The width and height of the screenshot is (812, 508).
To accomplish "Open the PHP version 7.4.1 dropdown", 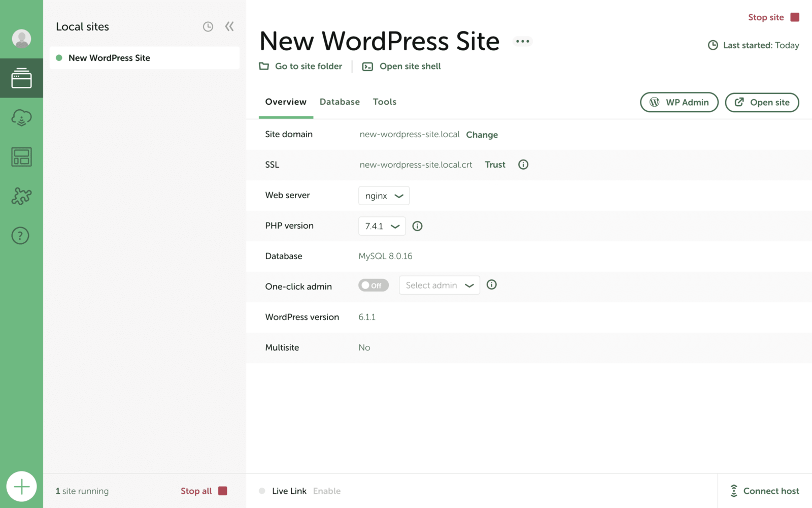I will (x=382, y=226).
